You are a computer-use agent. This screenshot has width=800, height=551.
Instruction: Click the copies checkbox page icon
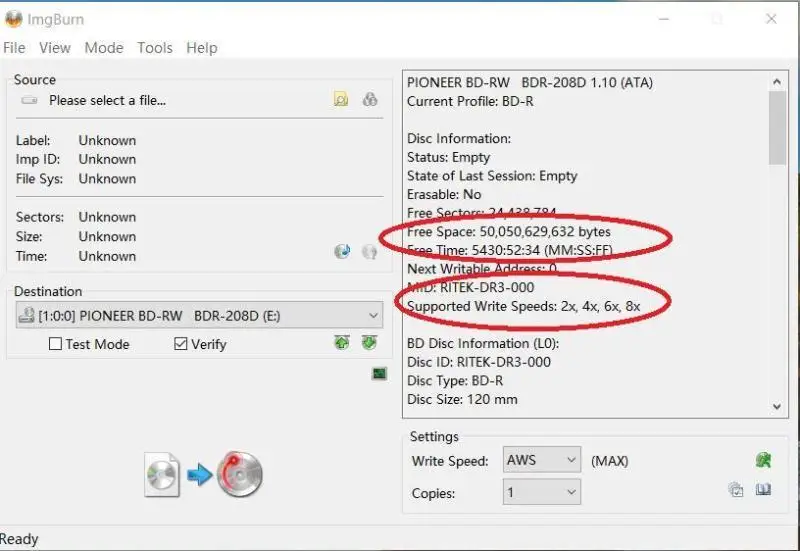point(736,490)
